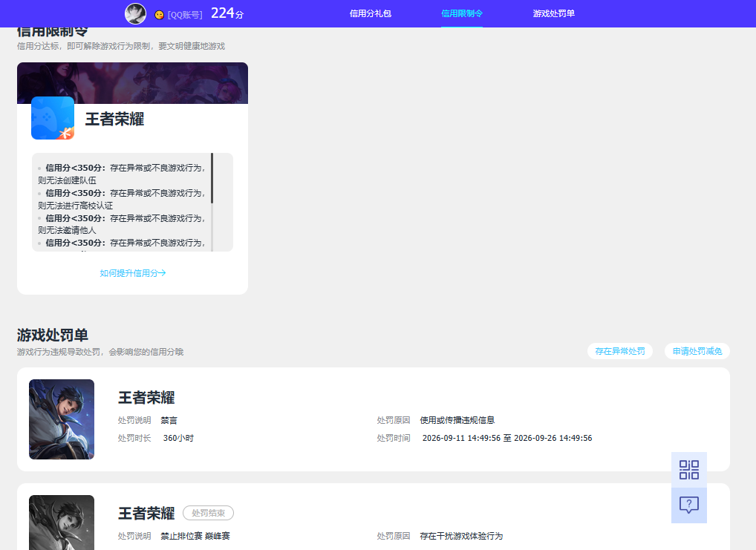Image resolution: width=756 pixels, height=550 pixels.
Task: Switch to 游戏处罚单 tab
Action: [553, 13]
